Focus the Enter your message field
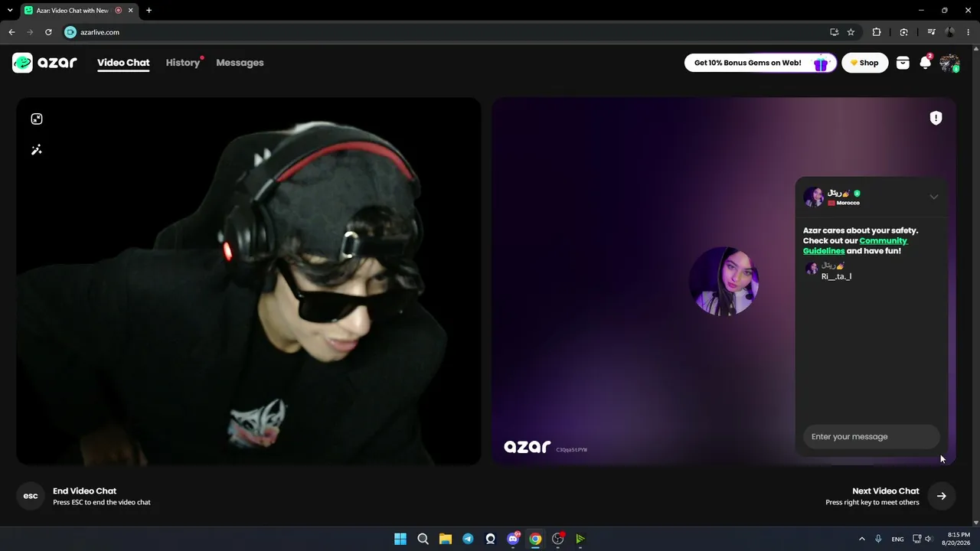The image size is (980, 551). click(x=871, y=436)
